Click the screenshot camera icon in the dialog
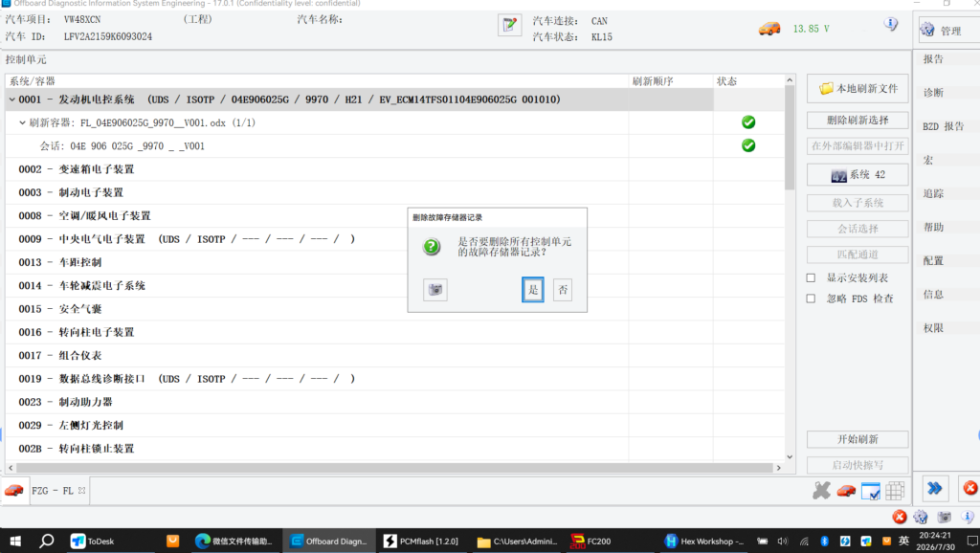 (x=435, y=289)
